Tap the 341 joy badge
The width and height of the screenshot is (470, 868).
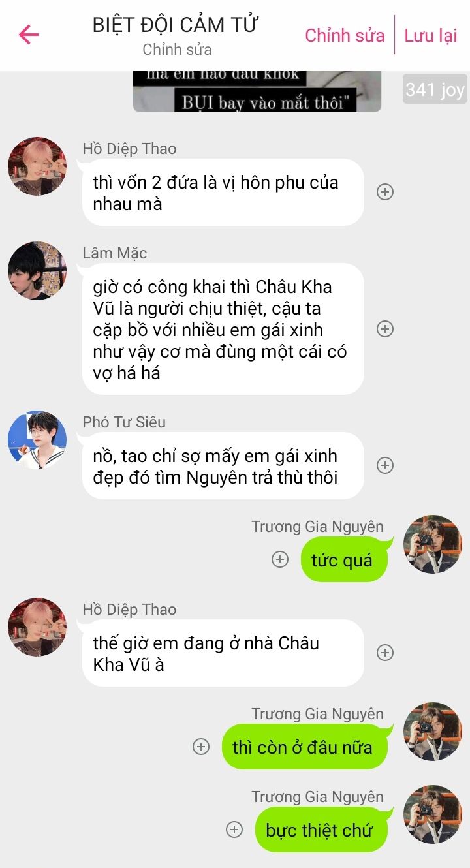435,89
